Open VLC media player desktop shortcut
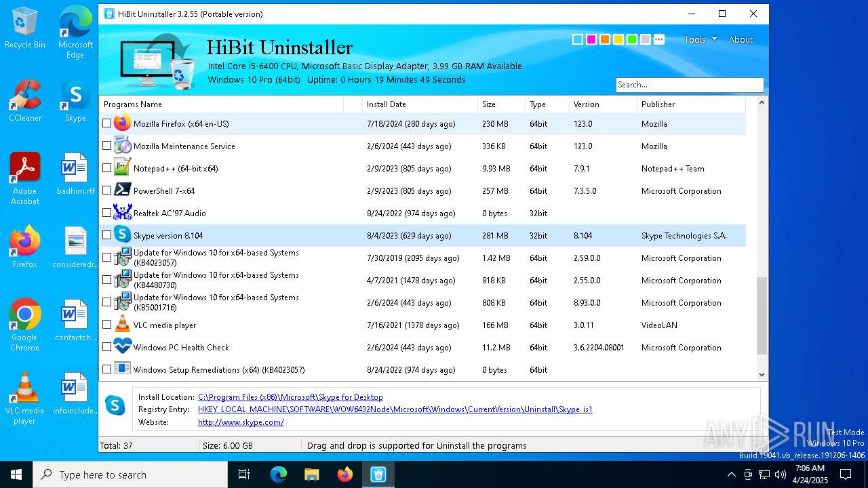The image size is (868, 488). click(x=25, y=399)
